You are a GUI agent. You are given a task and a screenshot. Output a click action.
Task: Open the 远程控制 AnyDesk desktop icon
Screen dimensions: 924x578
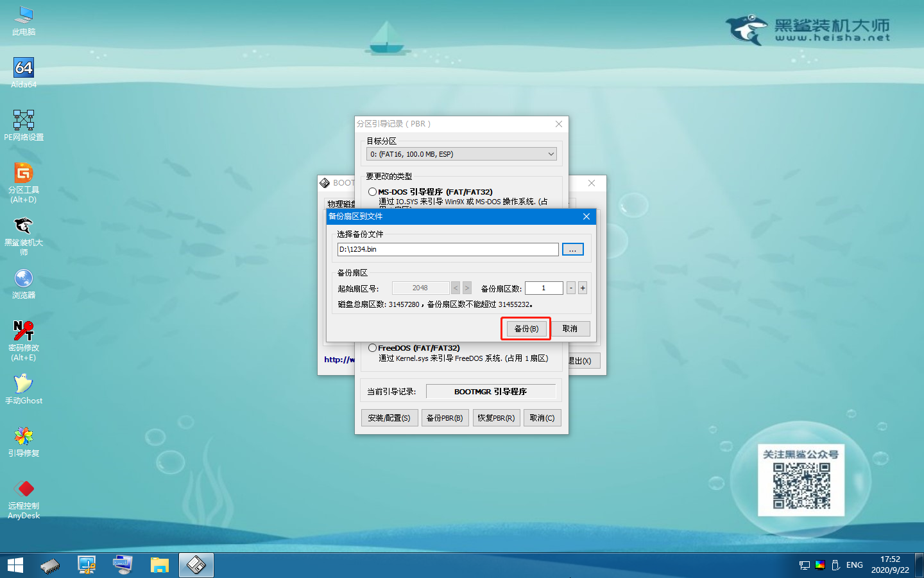click(x=24, y=499)
